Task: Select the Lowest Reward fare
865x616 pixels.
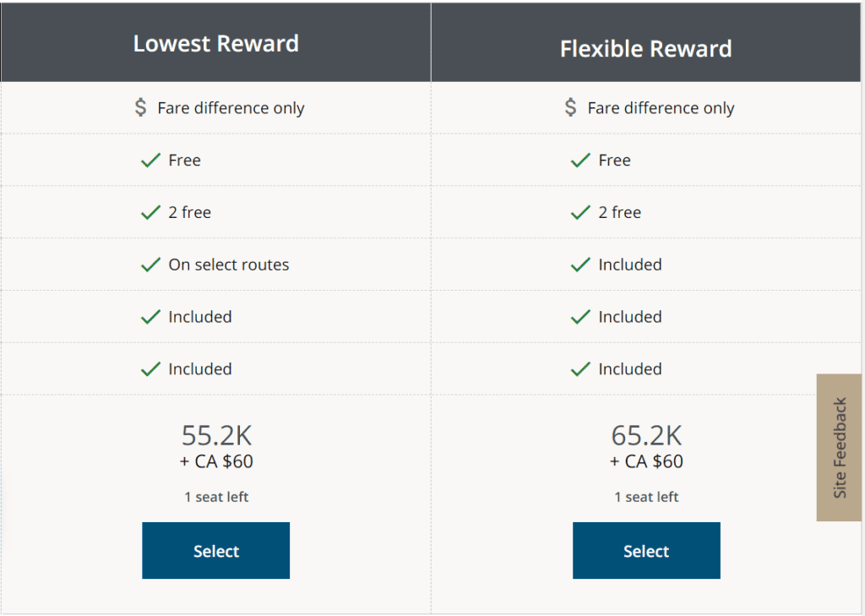Action: (x=215, y=551)
